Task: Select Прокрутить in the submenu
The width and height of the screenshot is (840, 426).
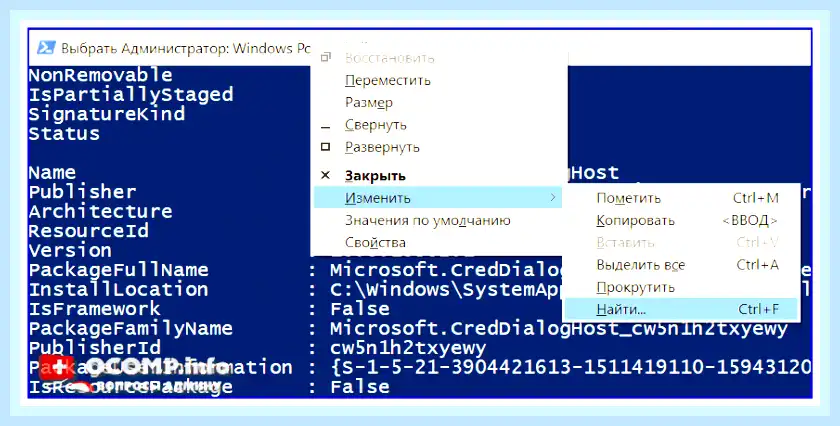Action: click(635, 287)
